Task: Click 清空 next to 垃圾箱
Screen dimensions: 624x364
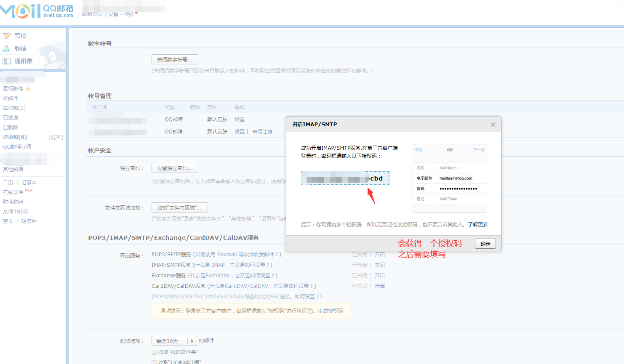Action: (56, 137)
